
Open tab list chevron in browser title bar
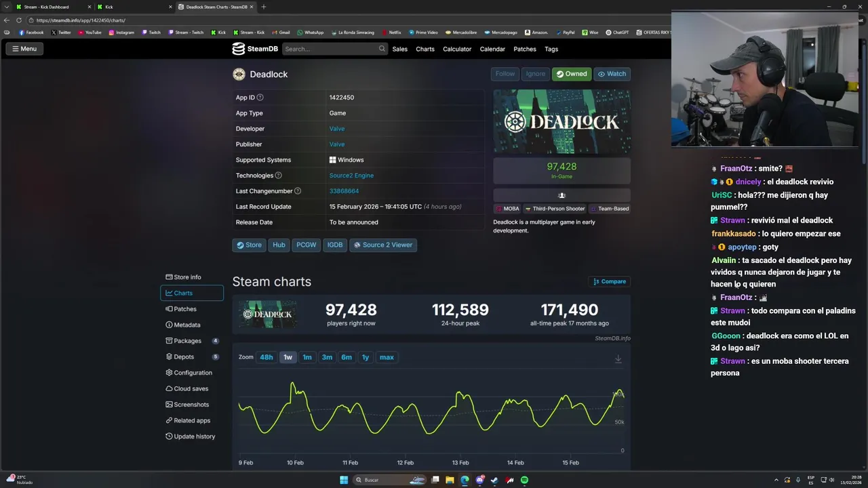point(7,7)
